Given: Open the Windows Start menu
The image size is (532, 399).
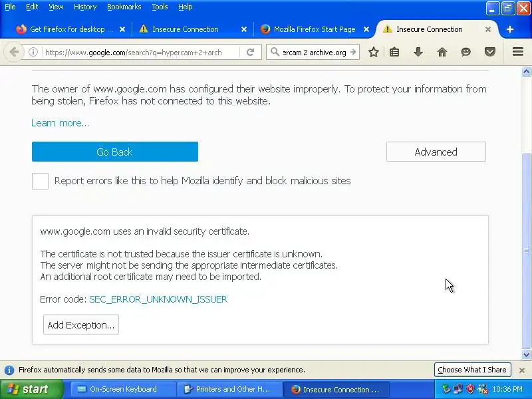Looking at the screenshot, I should point(31,389).
